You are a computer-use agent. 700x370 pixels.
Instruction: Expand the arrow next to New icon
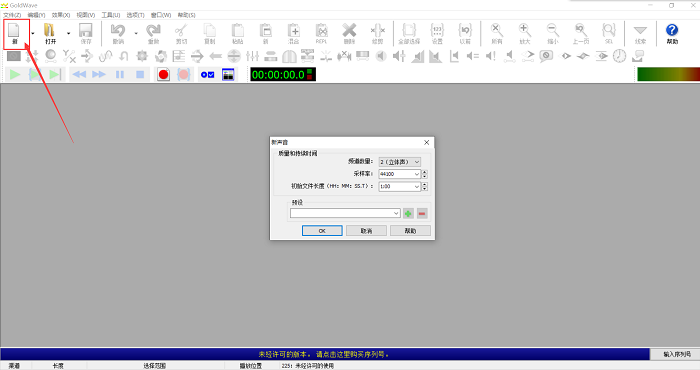[33, 33]
